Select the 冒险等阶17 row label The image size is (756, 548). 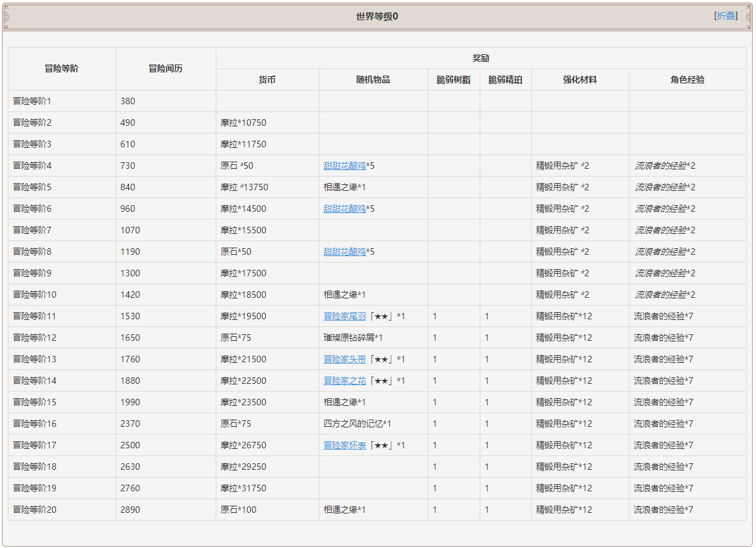click(35, 445)
